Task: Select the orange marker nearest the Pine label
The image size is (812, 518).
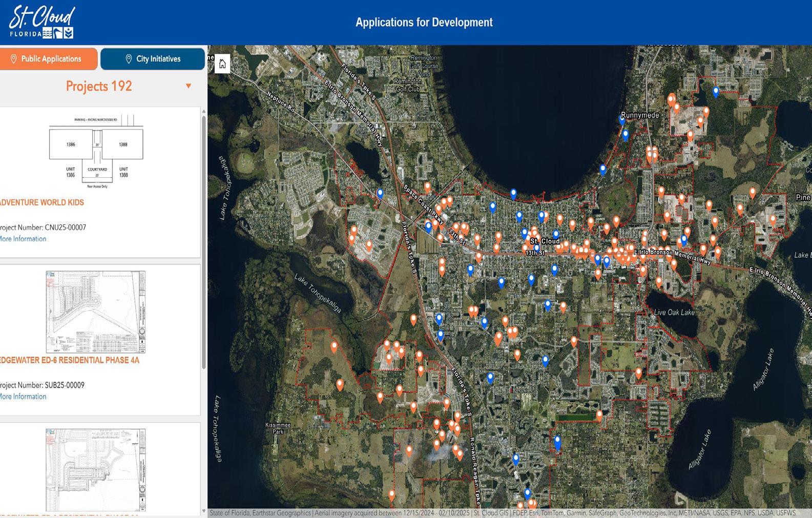Action: 773,220
